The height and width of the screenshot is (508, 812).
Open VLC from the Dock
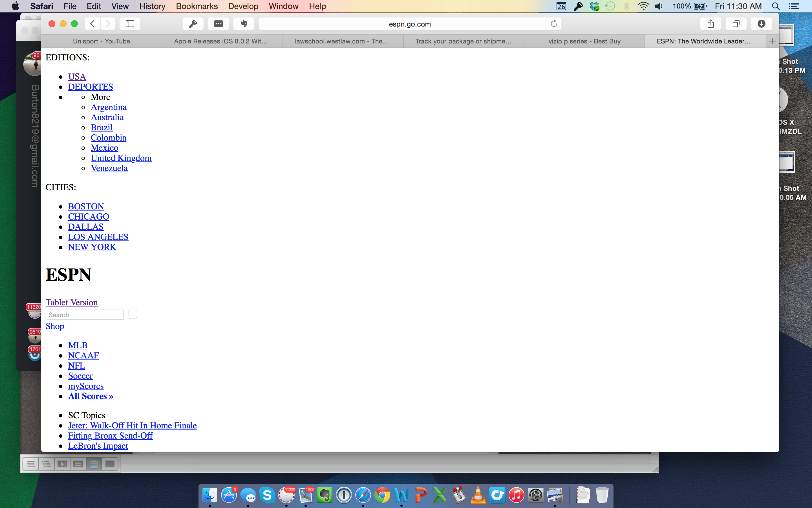coord(478,495)
